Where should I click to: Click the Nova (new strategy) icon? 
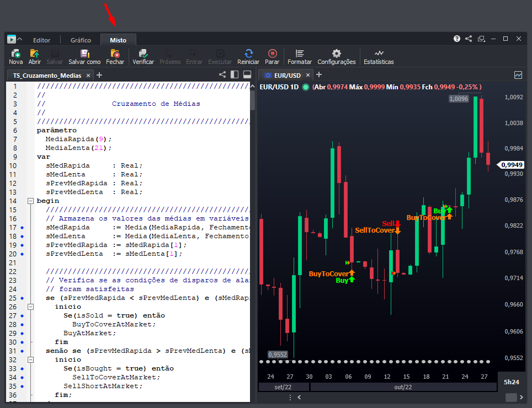[x=16, y=53]
